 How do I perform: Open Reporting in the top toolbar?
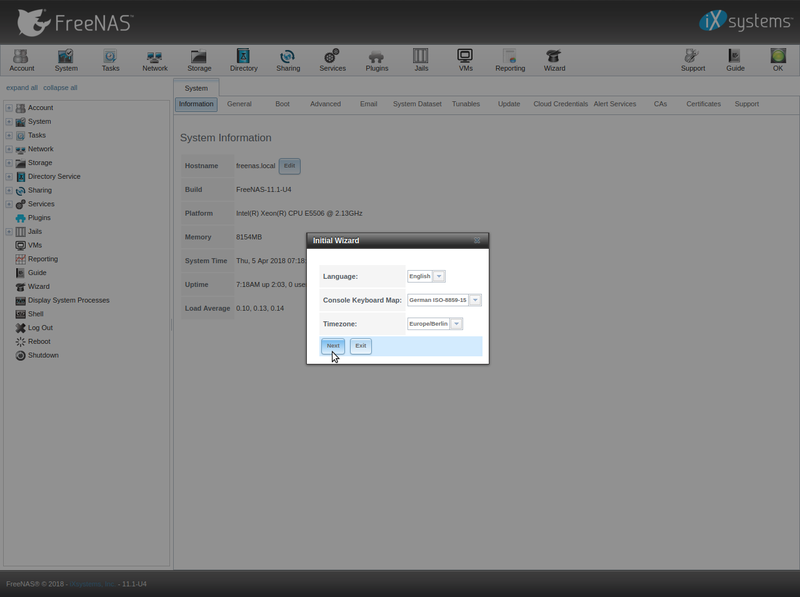[510, 60]
